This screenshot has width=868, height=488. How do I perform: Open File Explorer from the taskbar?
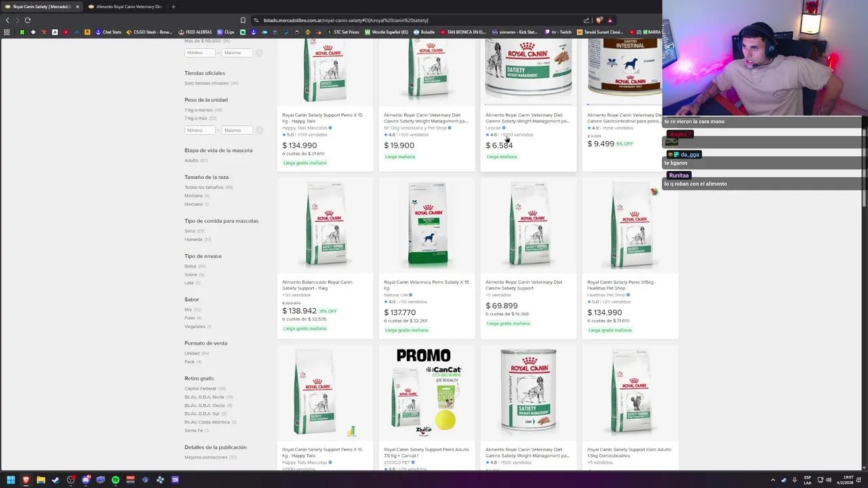tap(41, 480)
